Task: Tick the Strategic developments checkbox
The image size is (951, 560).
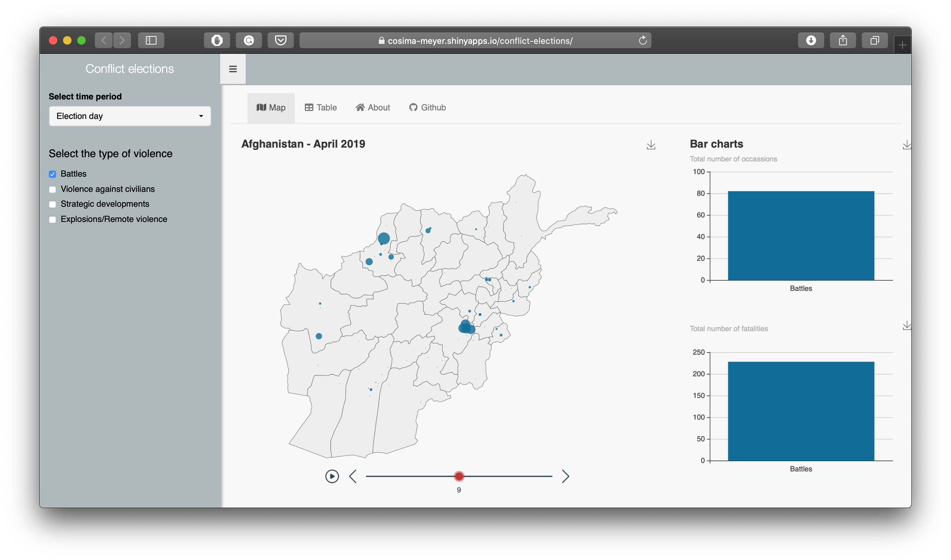Action: [x=52, y=204]
